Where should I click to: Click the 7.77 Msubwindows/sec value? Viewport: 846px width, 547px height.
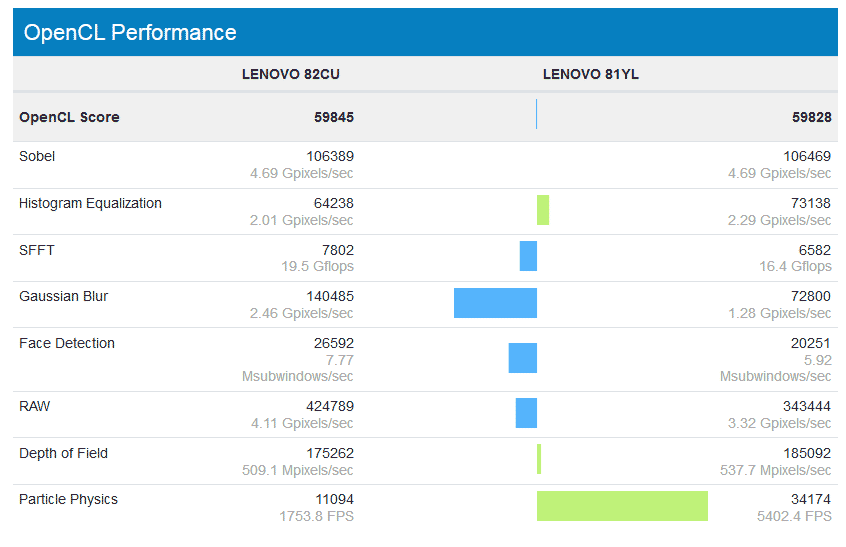click(x=298, y=368)
